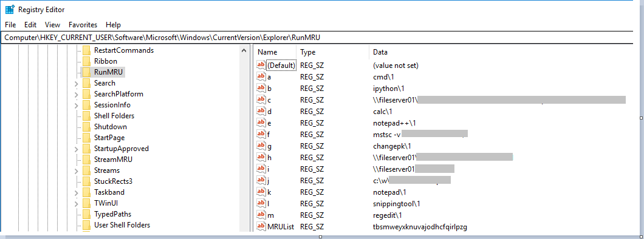Select the StuckRects3 folder icon
The image size is (644, 239).
(86, 181)
